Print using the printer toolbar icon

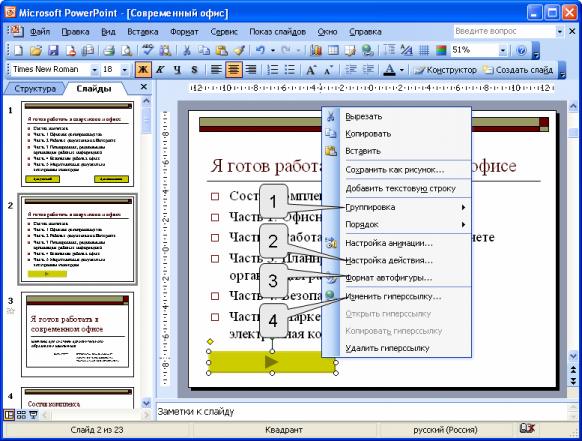pos(109,50)
